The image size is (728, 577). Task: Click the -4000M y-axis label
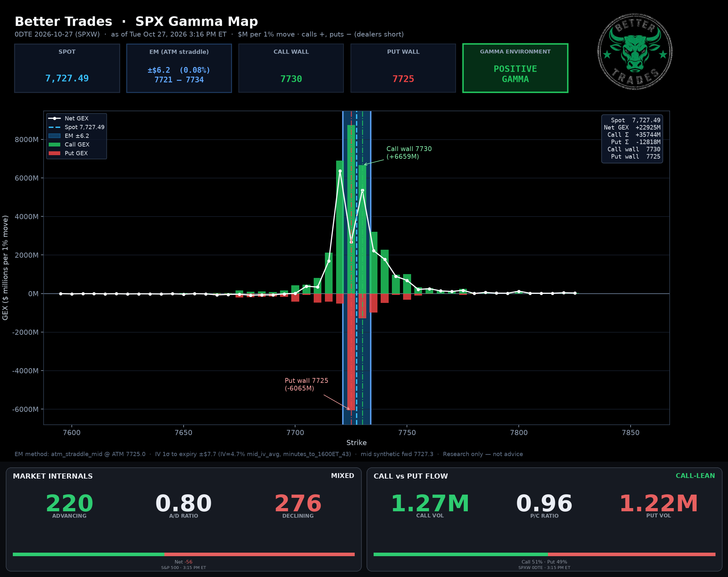coord(25,371)
